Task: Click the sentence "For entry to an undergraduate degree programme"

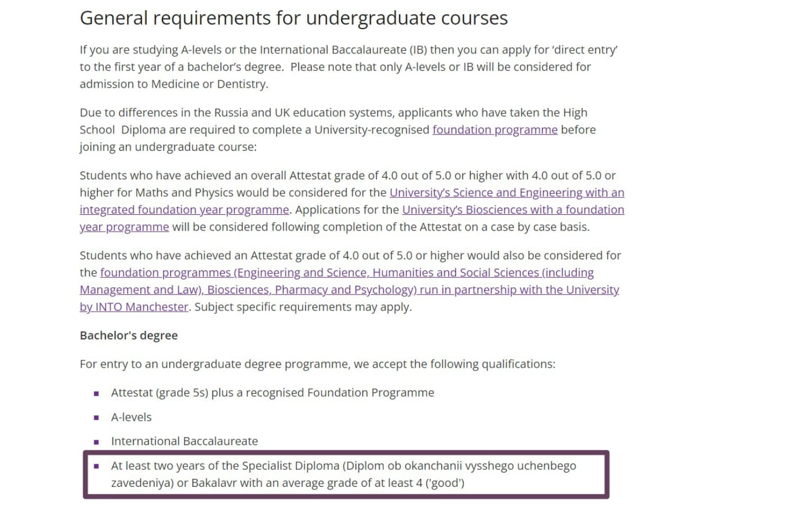Action: coord(317,364)
